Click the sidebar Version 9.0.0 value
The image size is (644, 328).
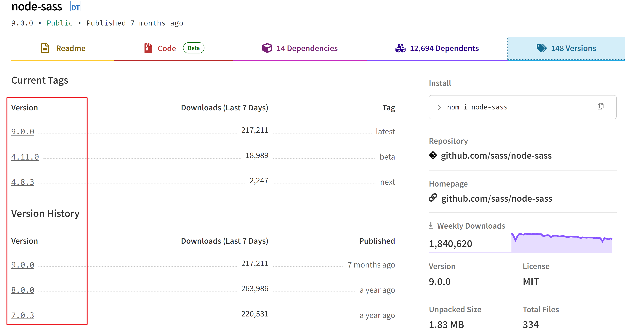(x=440, y=281)
